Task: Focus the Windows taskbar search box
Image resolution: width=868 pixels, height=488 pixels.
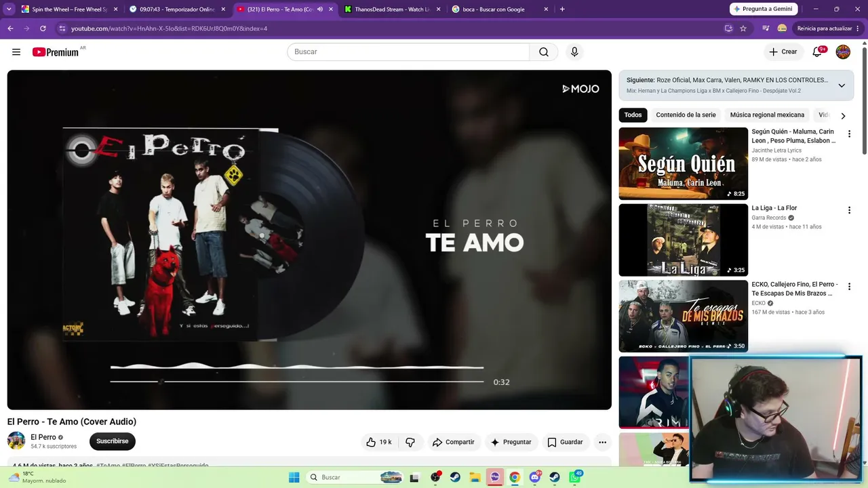Action: tap(355, 477)
